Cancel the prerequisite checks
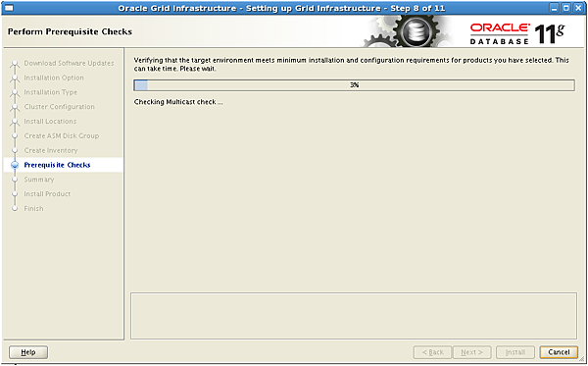The image size is (588, 366). tap(559, 352)
